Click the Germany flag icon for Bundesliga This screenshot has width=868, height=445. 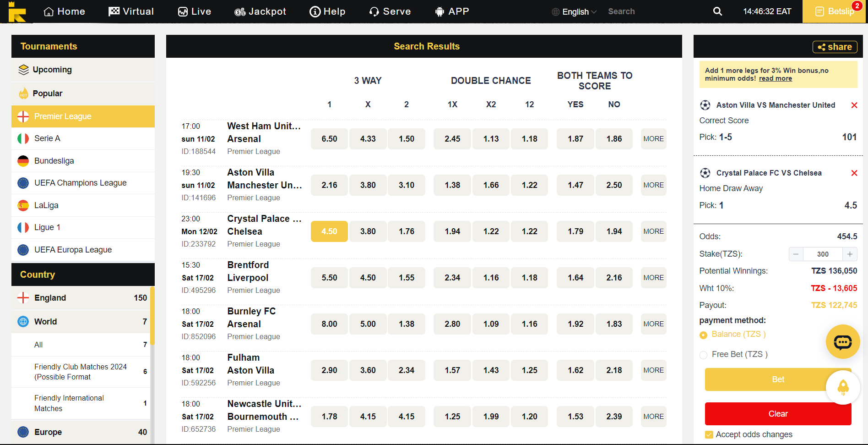click(x=23, y=161)
